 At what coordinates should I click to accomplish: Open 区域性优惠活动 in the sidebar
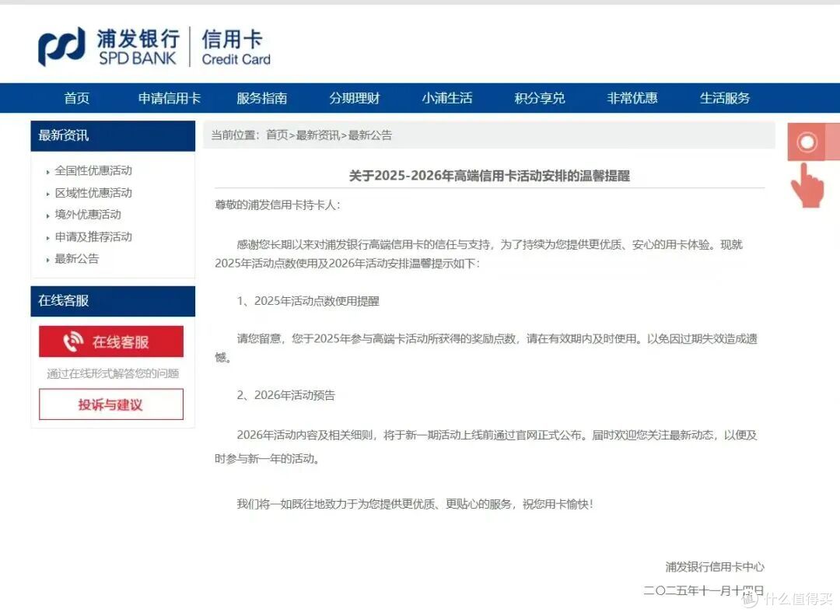(x=93, y=192)
